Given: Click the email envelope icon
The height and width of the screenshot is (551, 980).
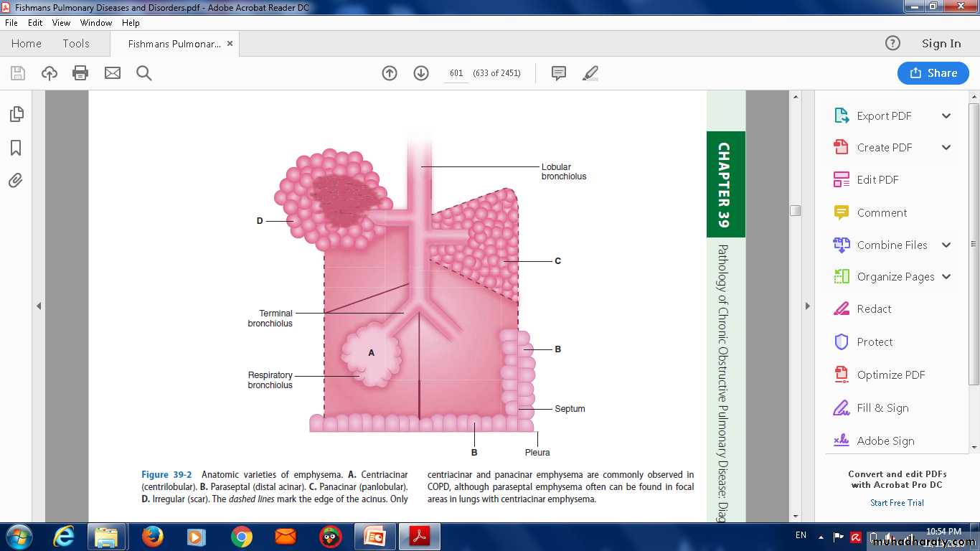Looking at the screenshot, I should (x=113, y=73).
